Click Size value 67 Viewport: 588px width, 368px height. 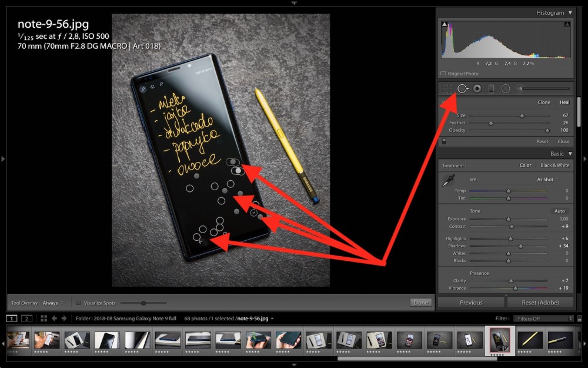[566, 115]
